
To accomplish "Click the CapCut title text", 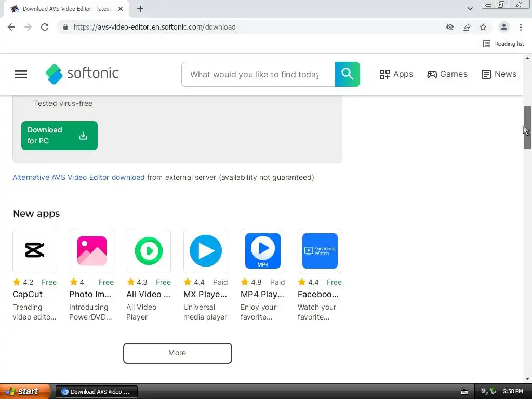I will (x=28, y=294).
